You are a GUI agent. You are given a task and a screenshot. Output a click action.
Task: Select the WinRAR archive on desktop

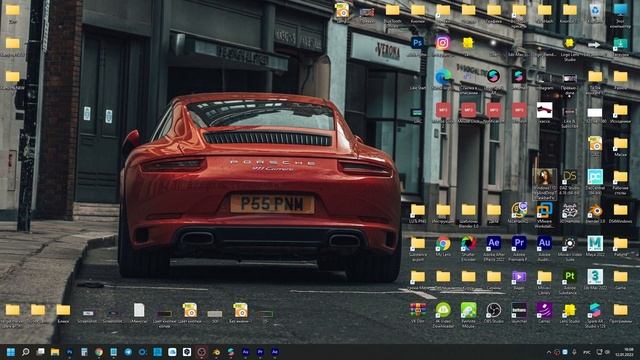[418, 310]
